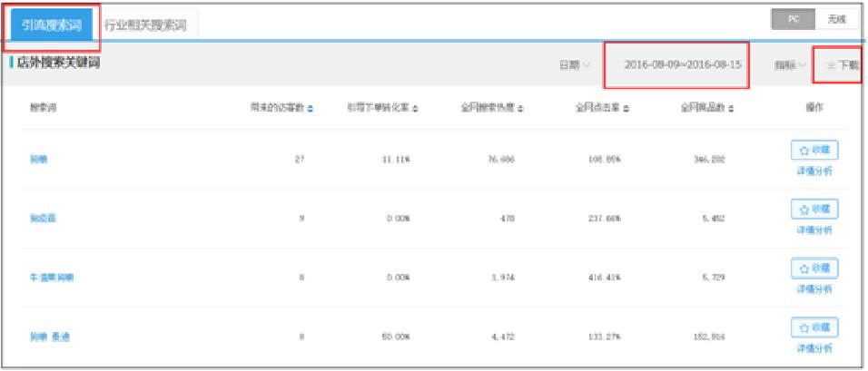Click the 237.66% click rate value
868x371 pixels.
[605, 219]
